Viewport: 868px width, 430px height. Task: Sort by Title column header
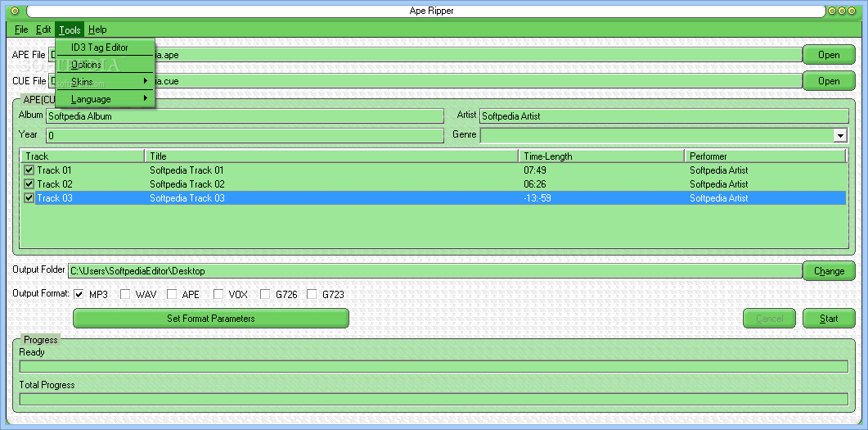pos(331,156)
